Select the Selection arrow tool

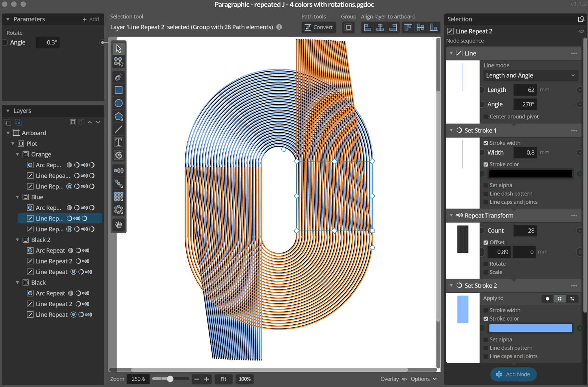[118, 49]
